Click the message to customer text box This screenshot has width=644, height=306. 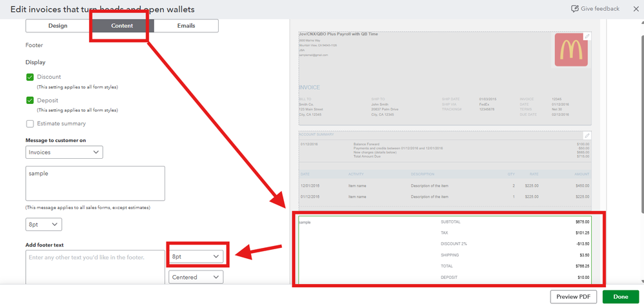95,183
